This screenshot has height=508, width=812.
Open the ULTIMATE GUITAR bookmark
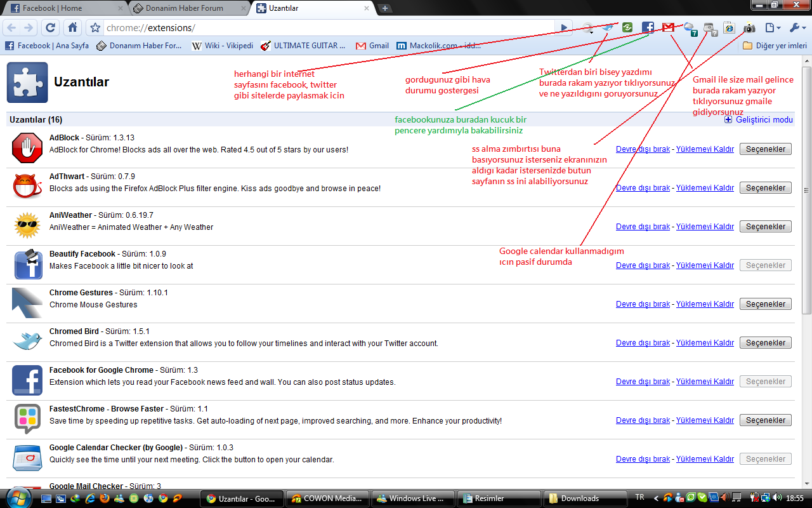(303, 46)
